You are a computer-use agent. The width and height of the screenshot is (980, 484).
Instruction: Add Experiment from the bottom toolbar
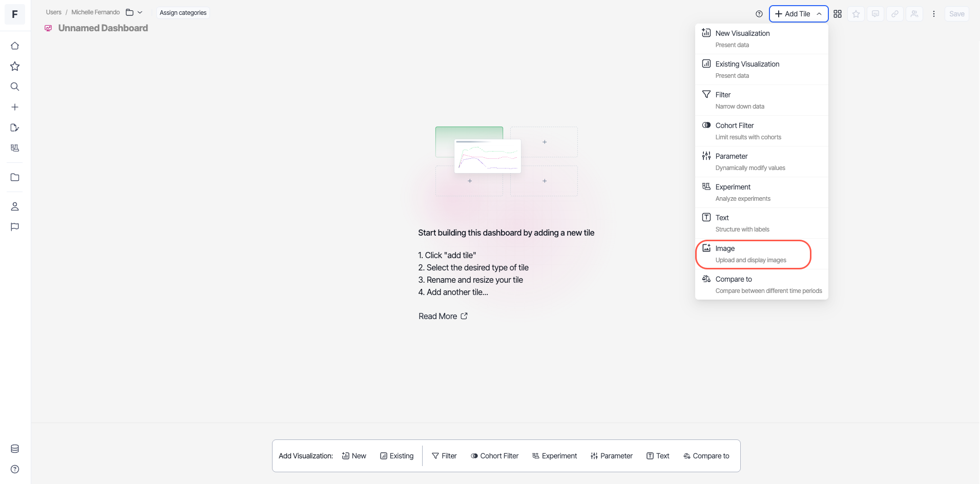pos(554,456)
